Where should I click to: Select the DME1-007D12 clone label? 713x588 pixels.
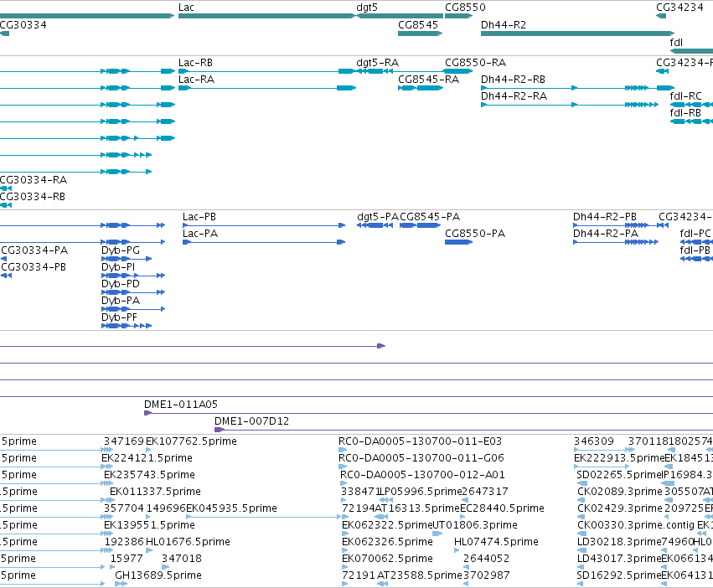[251, 421]
